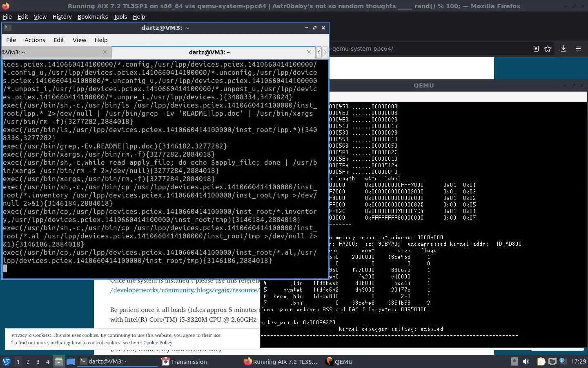588x368 pixels.
Task: Open Firefox hamburger application menu
Action: (x=578, y=49)
